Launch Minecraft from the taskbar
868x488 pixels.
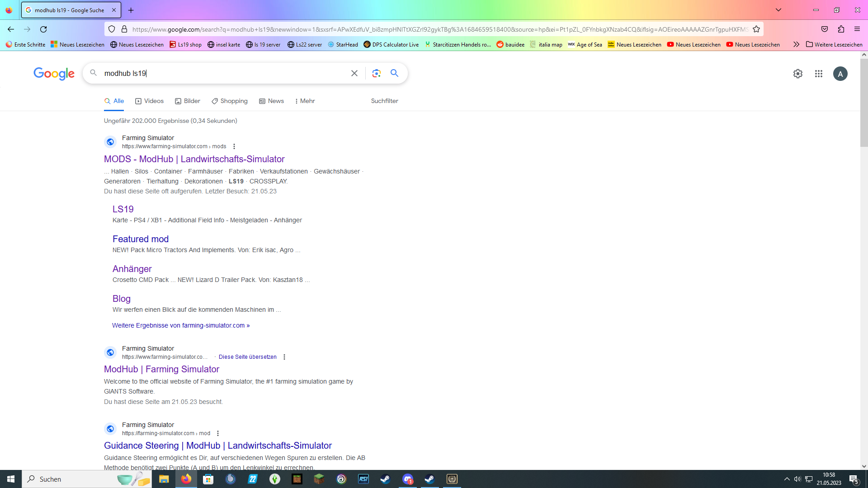[x=319, y=479]
